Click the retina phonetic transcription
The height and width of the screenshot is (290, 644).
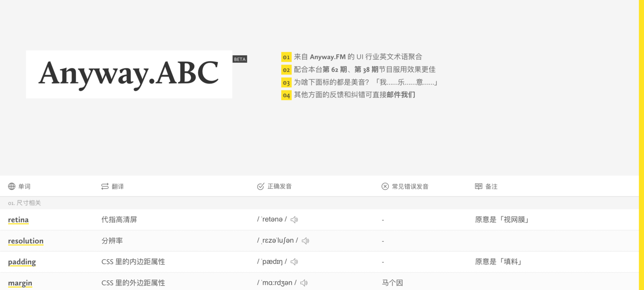tap(272, 219)
